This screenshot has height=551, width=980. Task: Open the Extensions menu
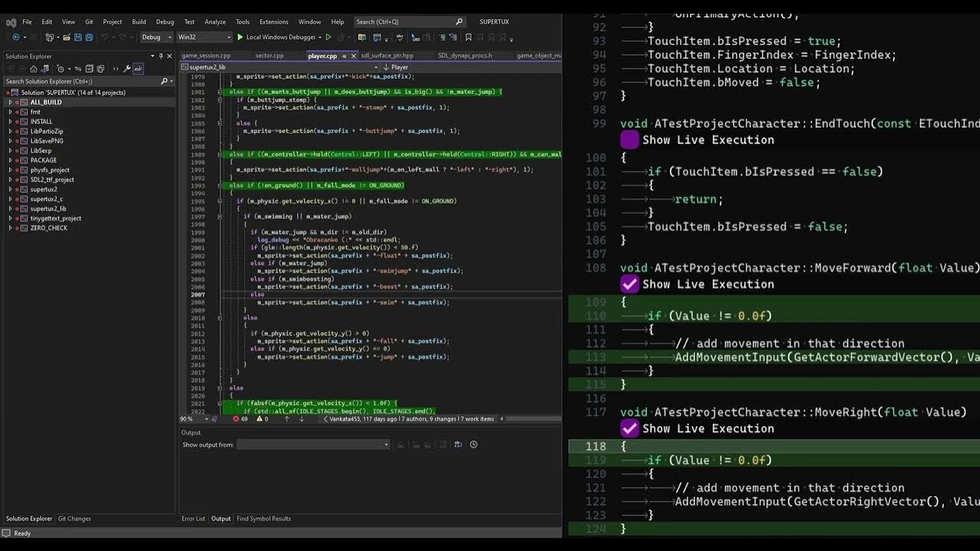tap(274, 22)
